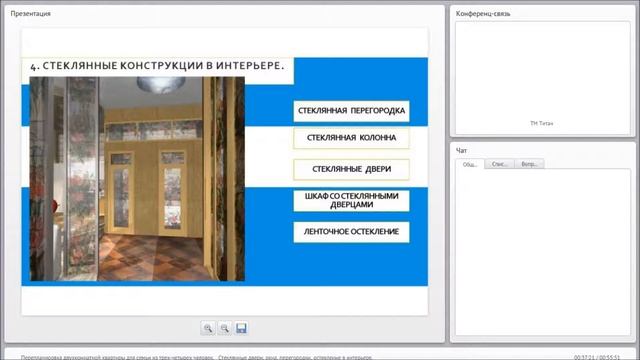The height and width of the screenshot is (360, 640).
Task: Zoom out of the presentation slide
Action: [x=224, y=328]
